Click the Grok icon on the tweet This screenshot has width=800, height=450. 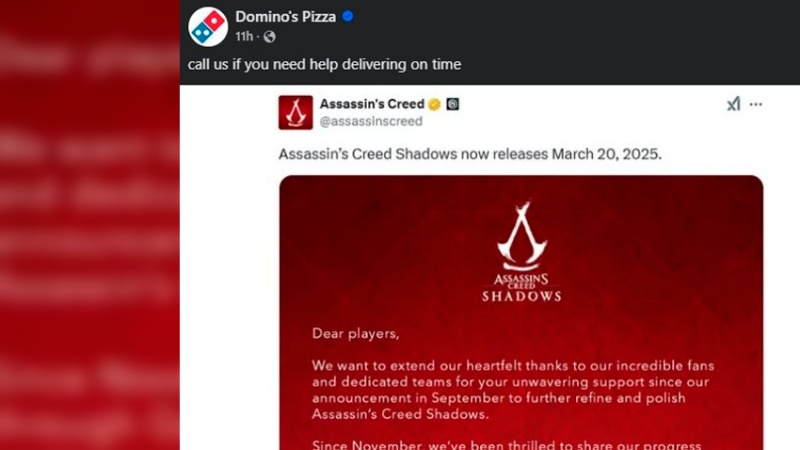tap(734, 104)
